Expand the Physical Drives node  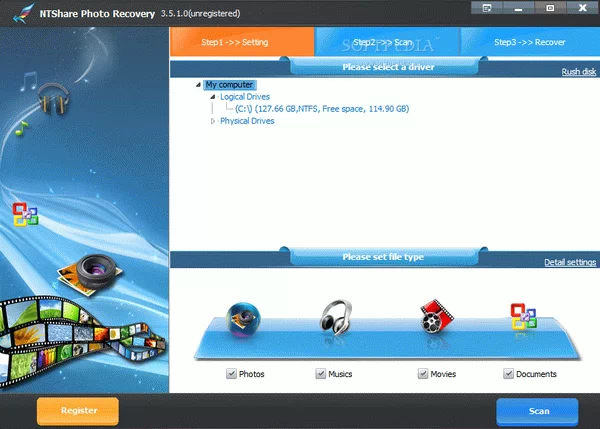[x=213, y=121]
